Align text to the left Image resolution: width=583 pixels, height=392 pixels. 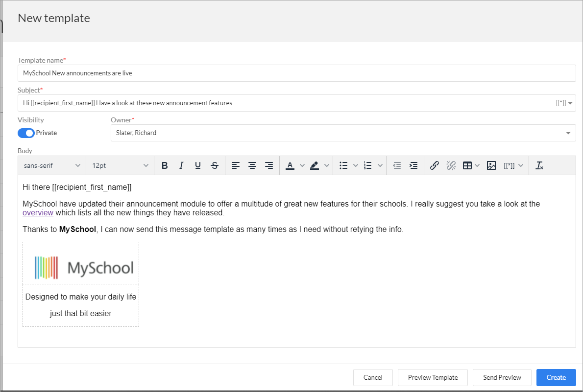[x=235, y=166]
